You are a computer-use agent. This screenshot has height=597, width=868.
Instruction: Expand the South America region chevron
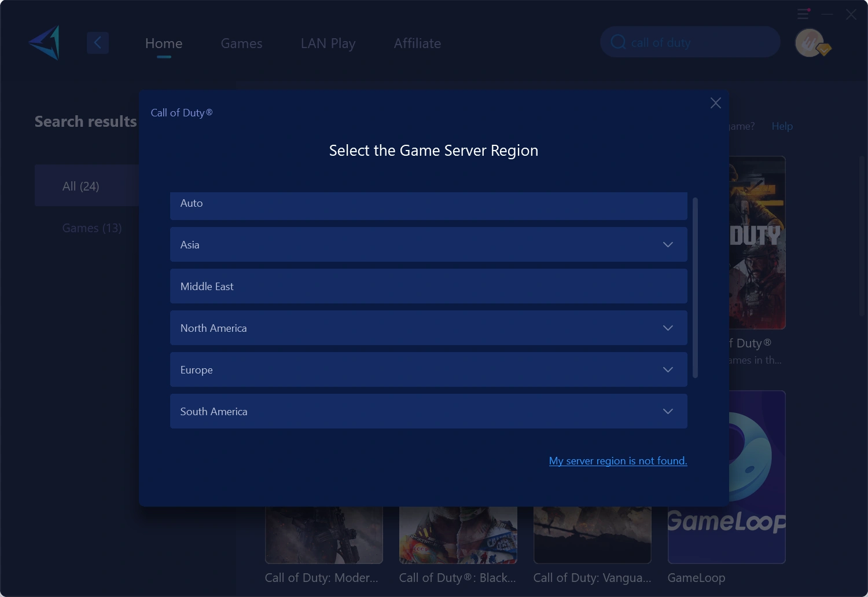point(668,412)
